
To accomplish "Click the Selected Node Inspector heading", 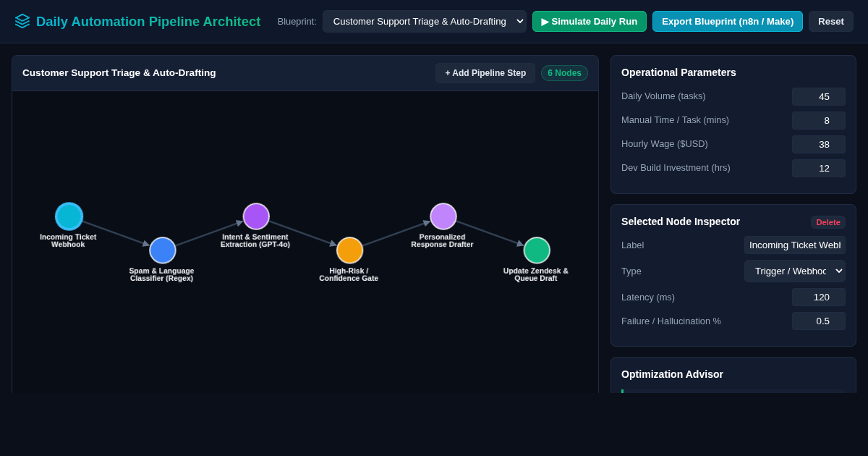I will click(x=681, y=221).
